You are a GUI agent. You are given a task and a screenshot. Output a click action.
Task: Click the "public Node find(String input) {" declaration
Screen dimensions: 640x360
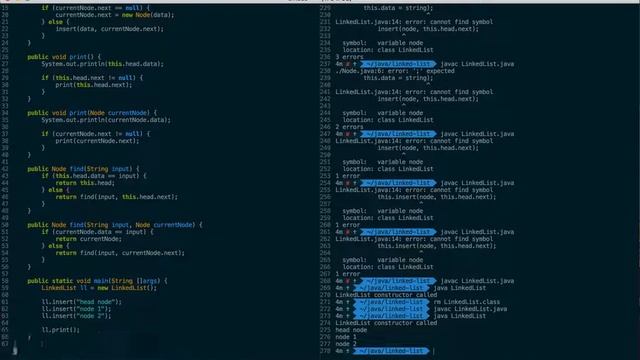(x=83, y=169)
